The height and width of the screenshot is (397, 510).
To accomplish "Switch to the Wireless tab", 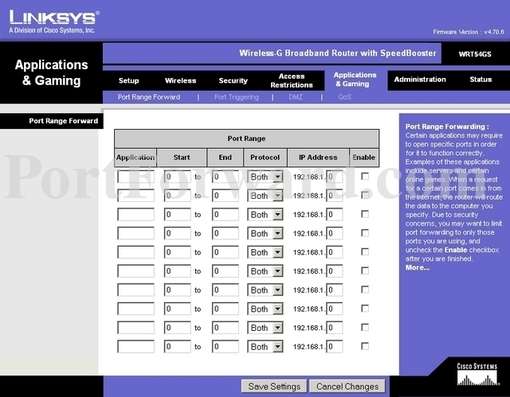I will [x=180, y=81].
